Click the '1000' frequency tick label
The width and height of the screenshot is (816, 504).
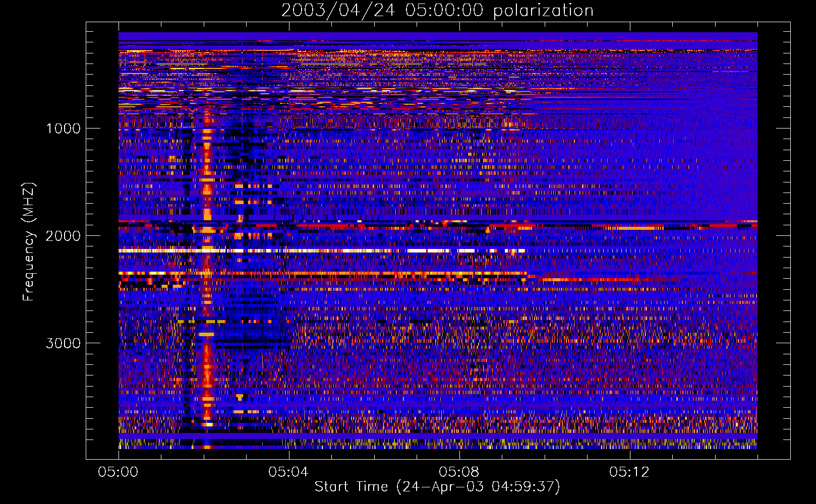pos(64,129)
